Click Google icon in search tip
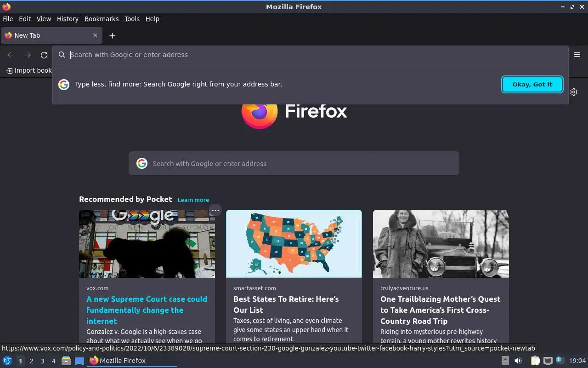 [x=64, y=84]
